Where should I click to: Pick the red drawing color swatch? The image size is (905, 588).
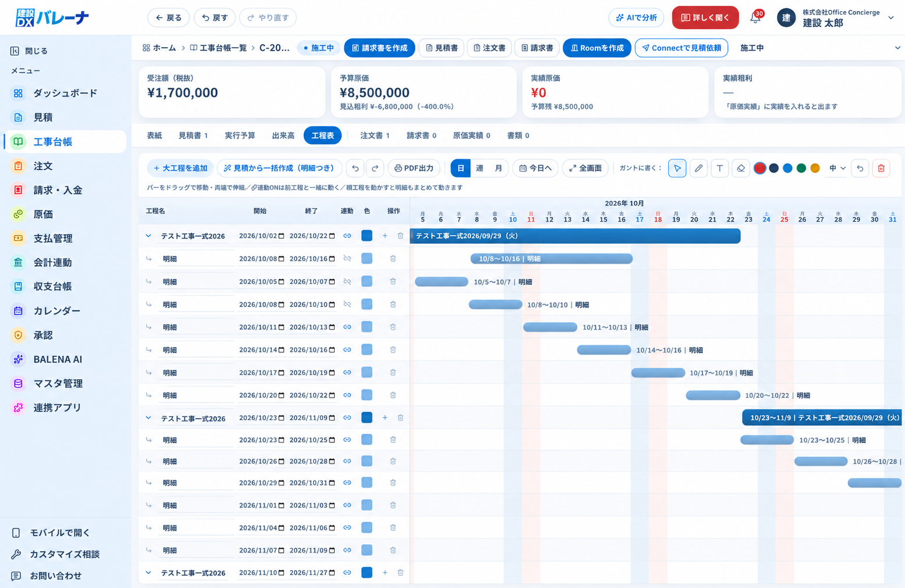click(x=760, y=168)
